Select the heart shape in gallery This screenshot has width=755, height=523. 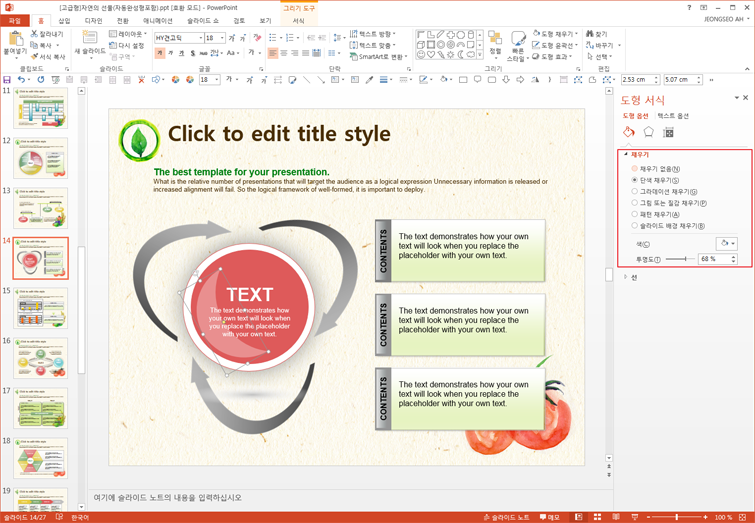click(430, 54)
